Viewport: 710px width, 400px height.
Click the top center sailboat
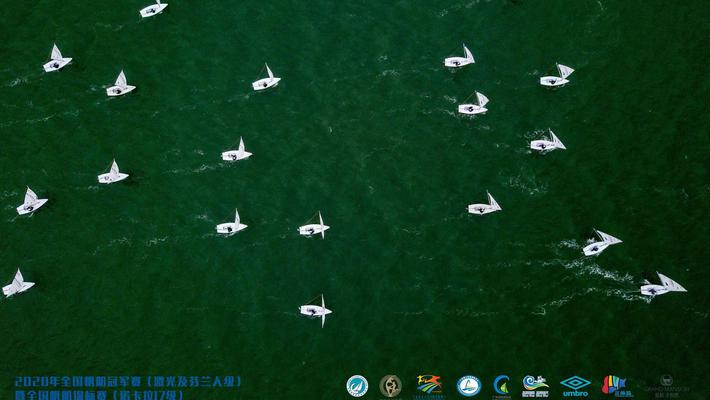(266, 80)
